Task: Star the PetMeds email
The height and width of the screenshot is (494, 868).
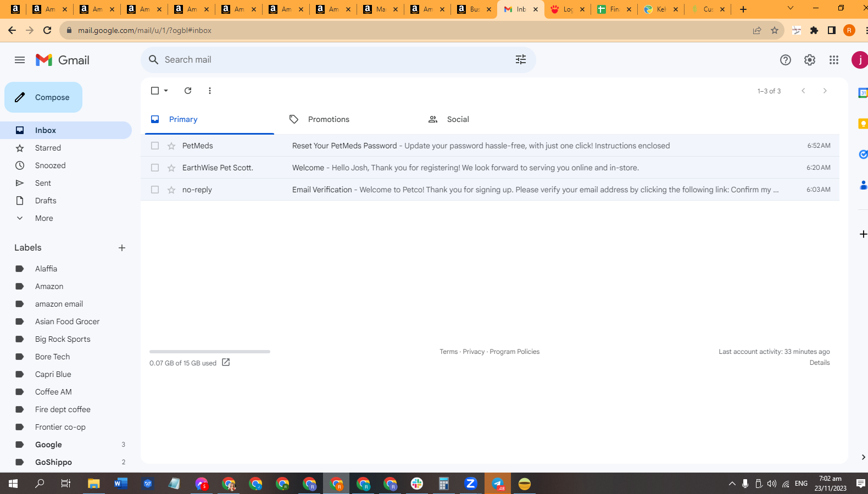Action: (x=171, y=146)
